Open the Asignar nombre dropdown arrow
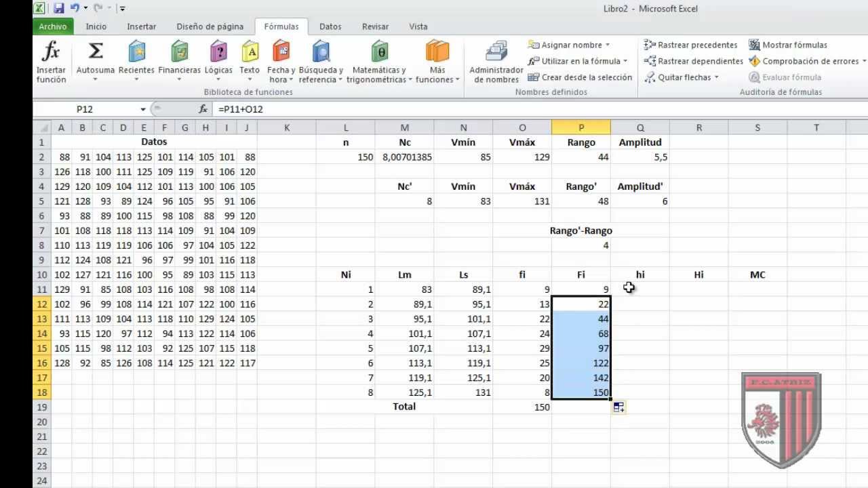The image size is (868, 488). [608, 45]
